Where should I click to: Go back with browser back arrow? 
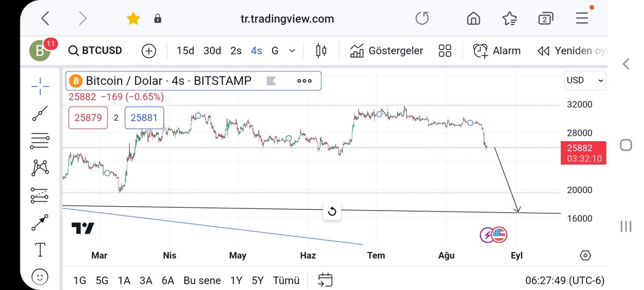coord(45,19)
